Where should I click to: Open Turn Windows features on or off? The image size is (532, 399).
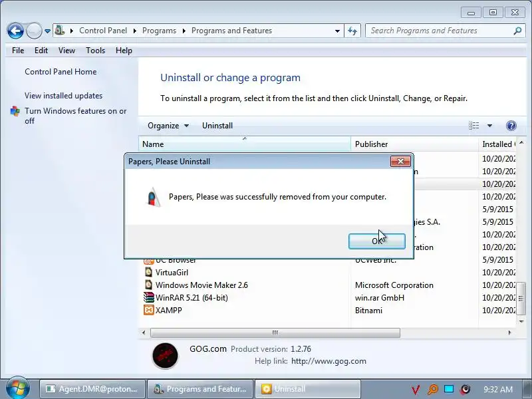click(x=75, y=116)
